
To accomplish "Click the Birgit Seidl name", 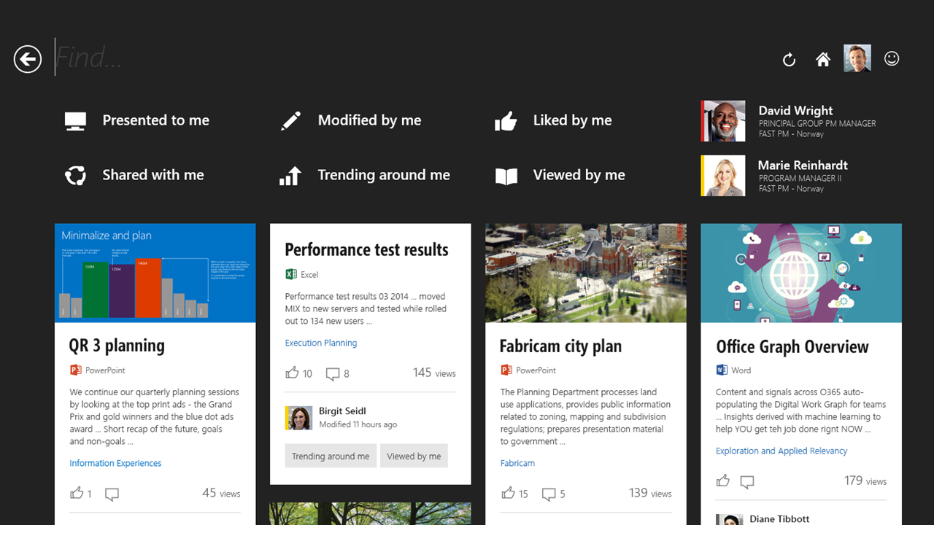I will coord(342,411).
